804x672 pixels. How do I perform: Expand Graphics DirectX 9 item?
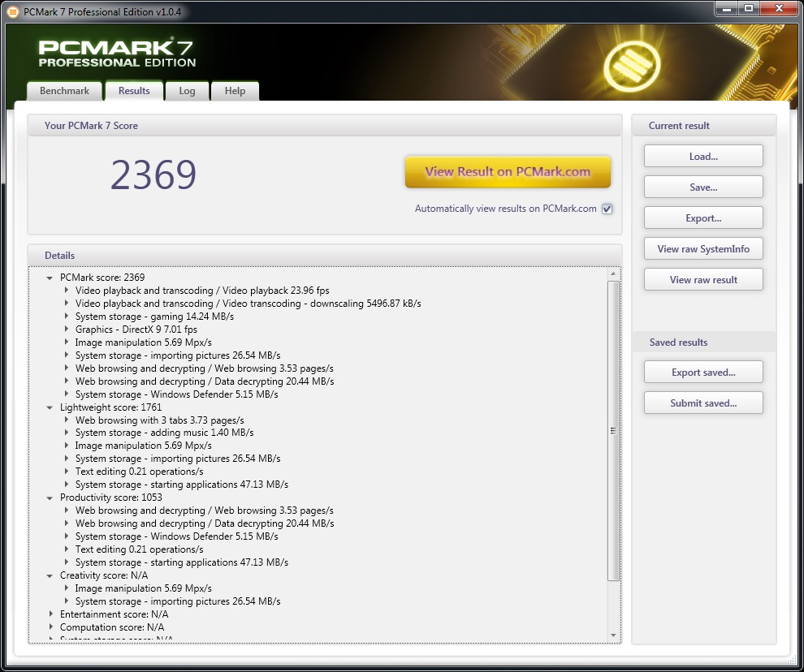[66, 329]
